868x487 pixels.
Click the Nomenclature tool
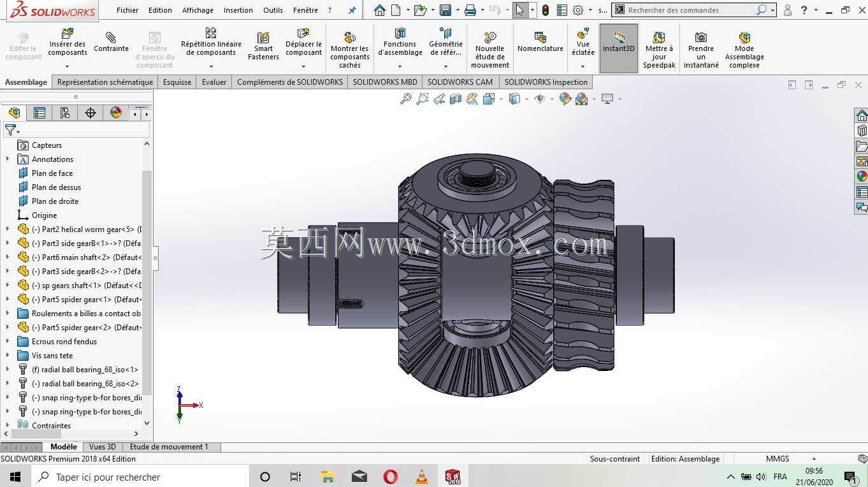pyautogui.click(x=540, y=41)
